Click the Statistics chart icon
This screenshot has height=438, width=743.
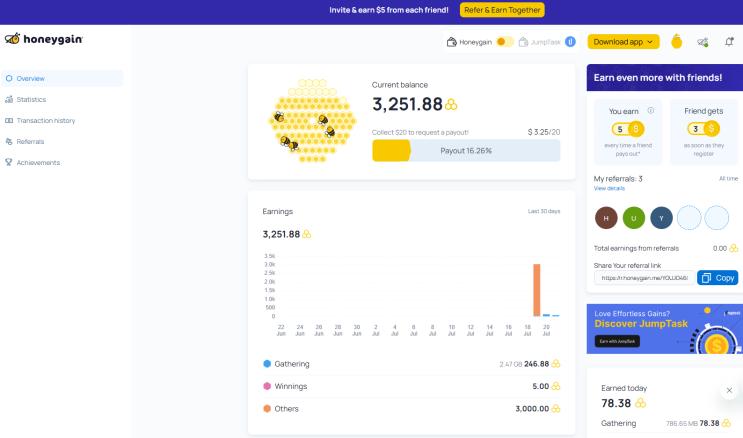(9, 99)
